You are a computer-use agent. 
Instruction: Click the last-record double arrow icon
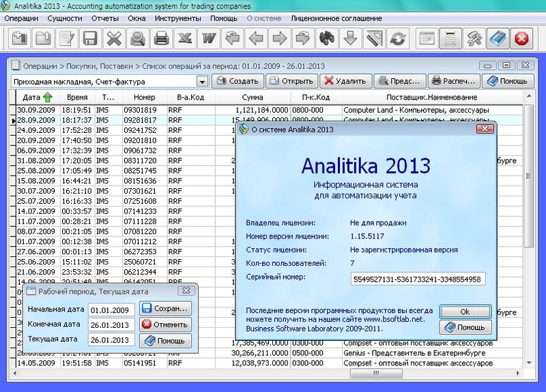pos(303,38)
